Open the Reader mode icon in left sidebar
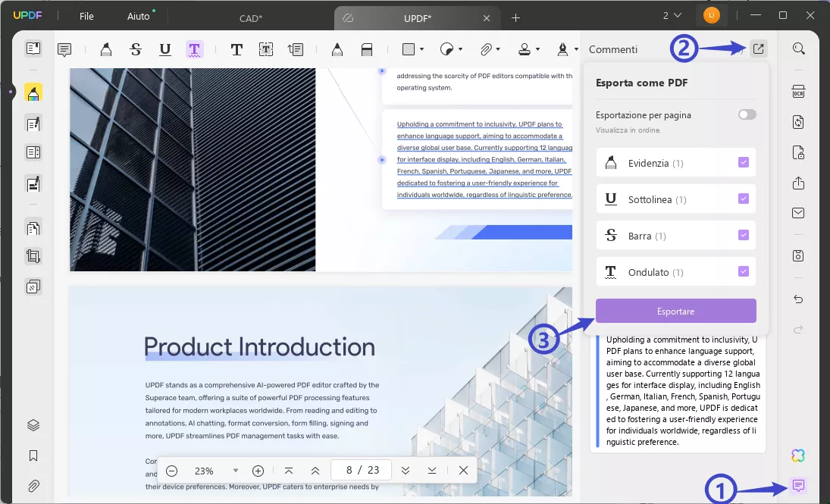830x504 pixels. [33, 49]
